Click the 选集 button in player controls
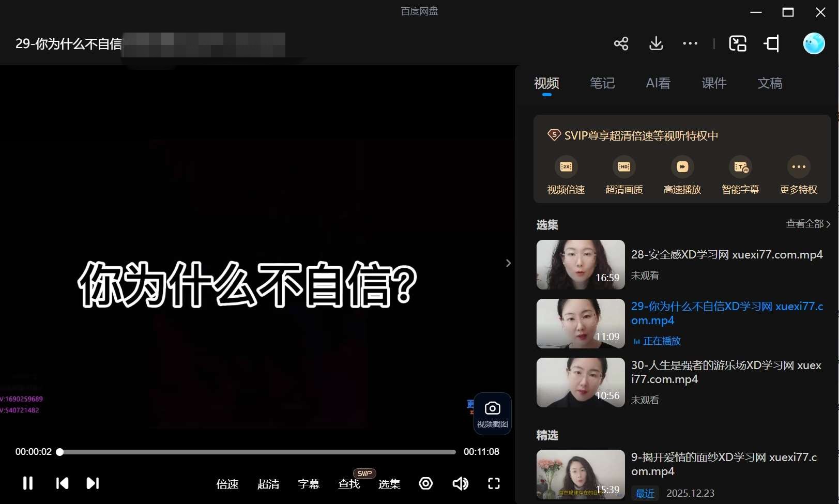The height and width of the screenshot is (504, 839). (389, 484)
